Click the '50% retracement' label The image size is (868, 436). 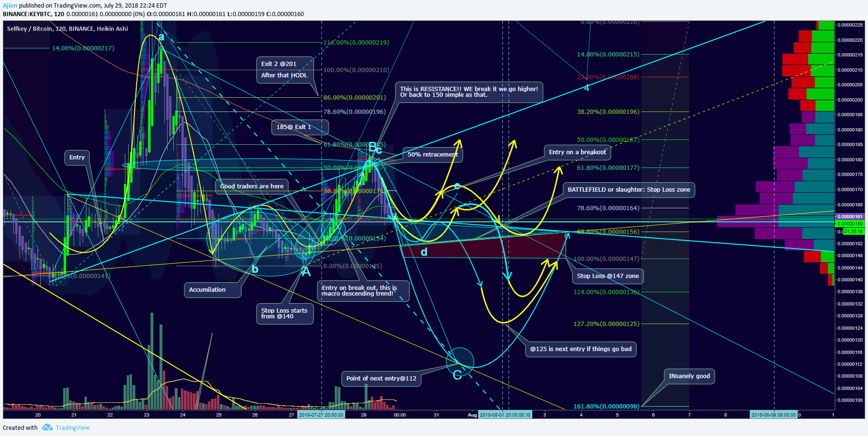[433, 155]
